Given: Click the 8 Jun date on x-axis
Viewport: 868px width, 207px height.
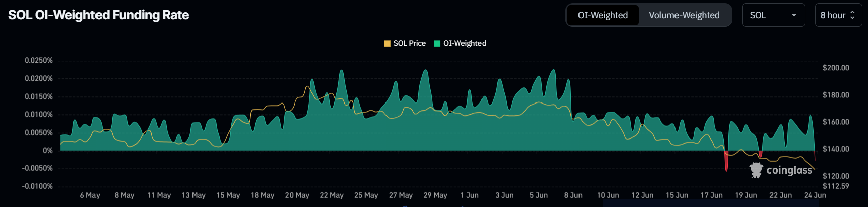Looking at the screenshot, I should [x=573, y=195].
